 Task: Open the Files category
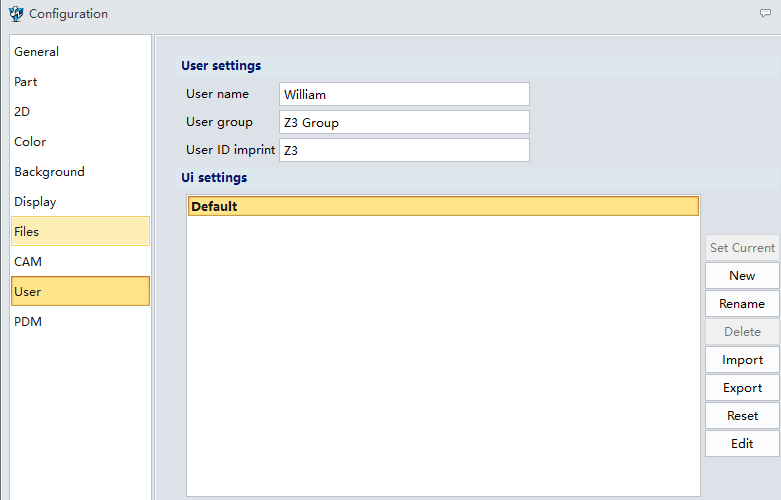(x=80, y=231)
